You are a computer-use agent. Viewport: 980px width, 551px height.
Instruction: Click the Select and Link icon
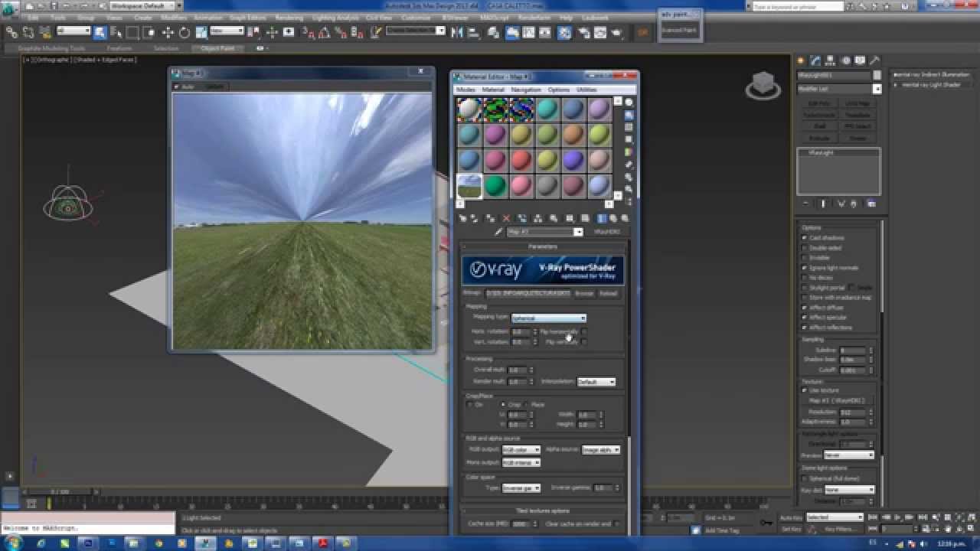click(11, 32)
